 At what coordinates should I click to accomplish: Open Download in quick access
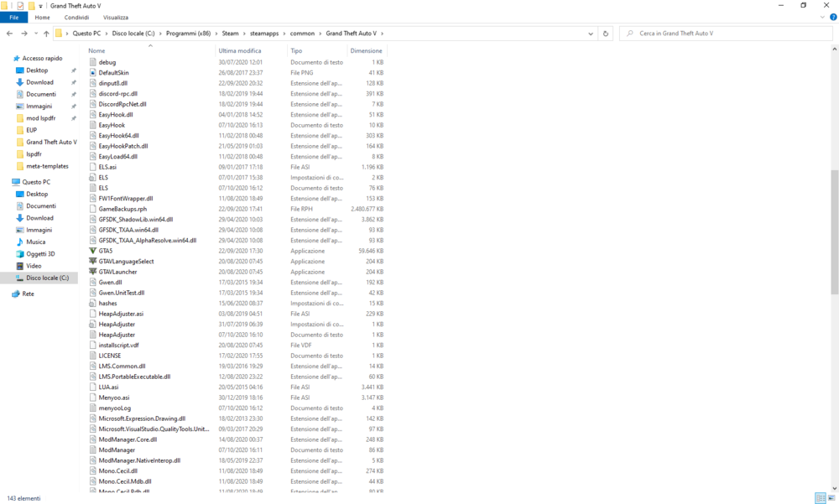[x=39, y=82]
